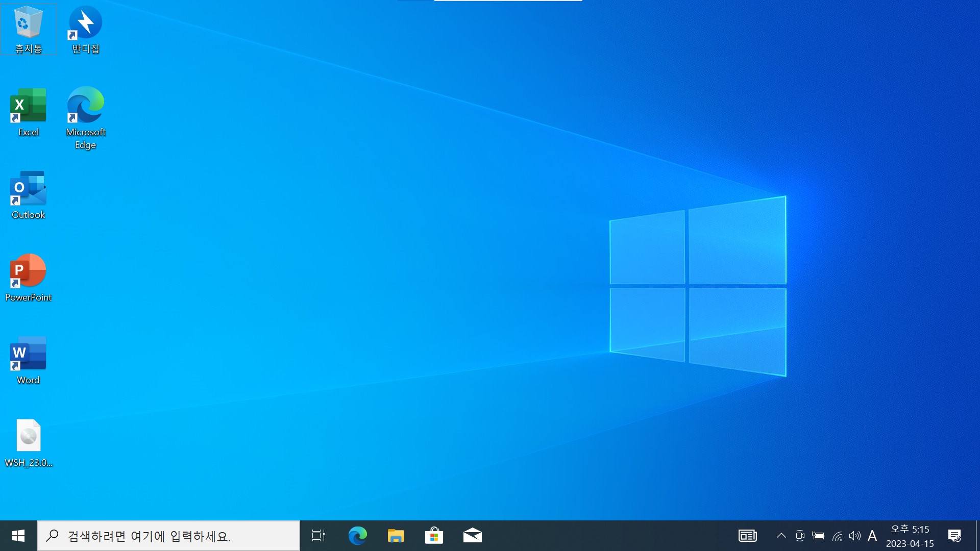
Task: Open the Action Center notifications
Action: point(954,536)
